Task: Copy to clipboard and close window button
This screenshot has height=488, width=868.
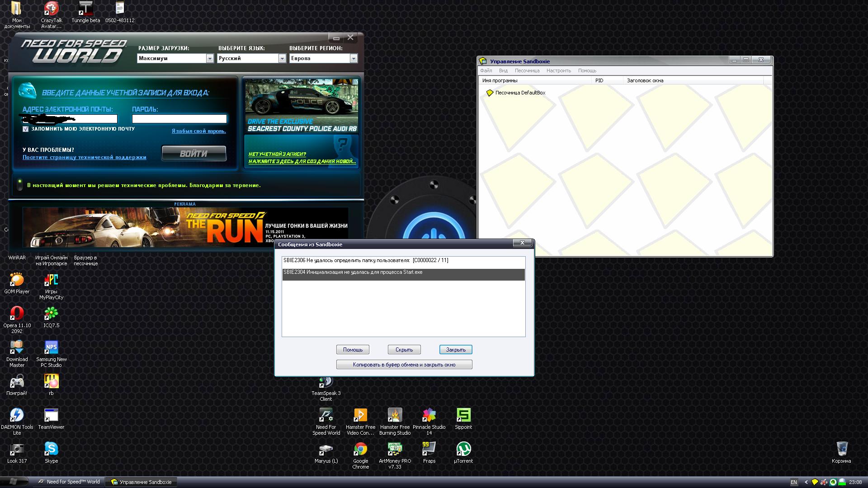Action: [404, 365]
